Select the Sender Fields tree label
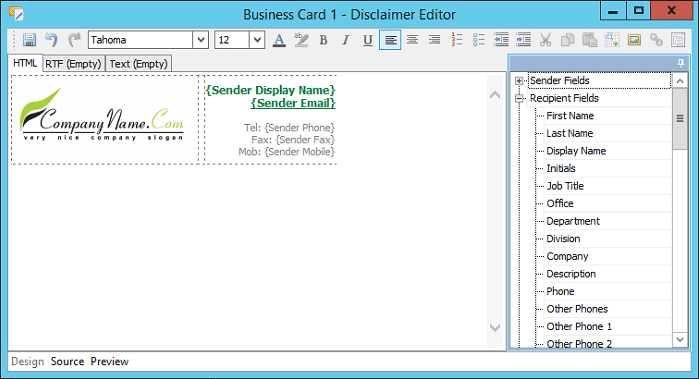 [x=559, y=81]
